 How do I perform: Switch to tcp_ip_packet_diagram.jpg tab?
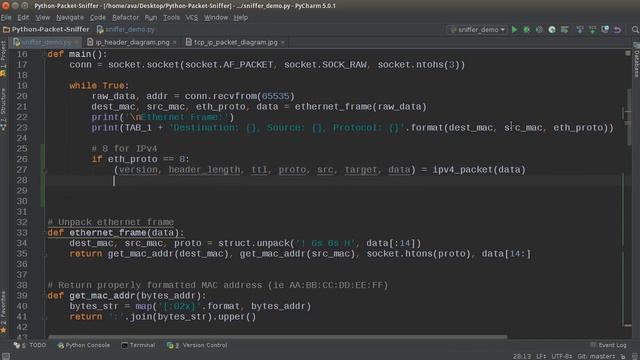pos(235,42)
